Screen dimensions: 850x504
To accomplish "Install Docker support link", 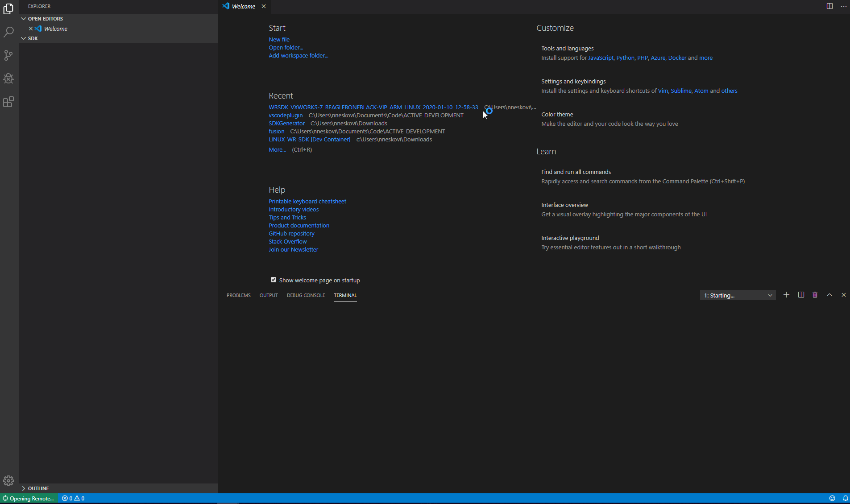I will (677, 58).
